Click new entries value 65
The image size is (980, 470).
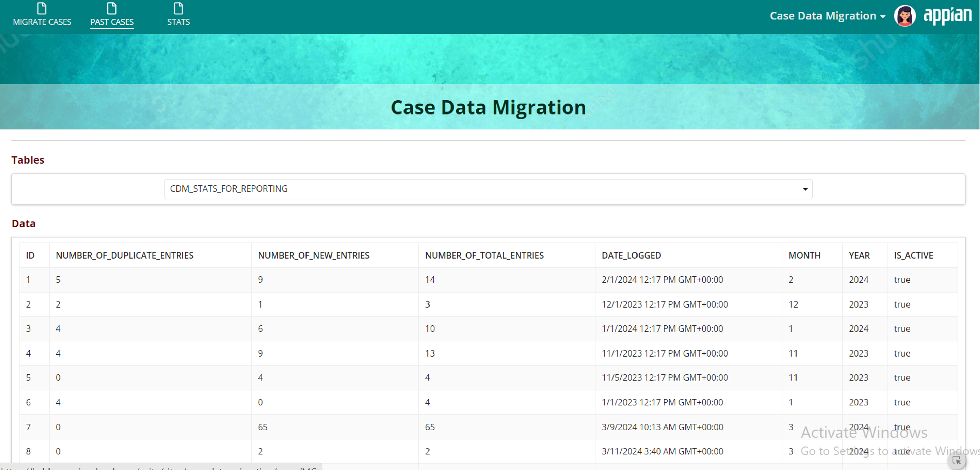click(x=263, y=427)
